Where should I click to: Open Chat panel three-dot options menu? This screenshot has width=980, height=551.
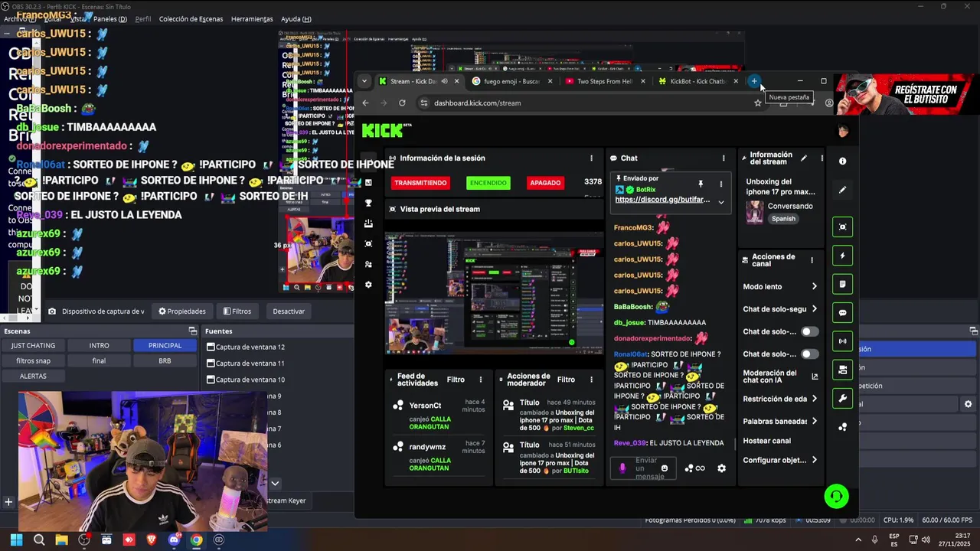pyautogui.click(x=724, y=158)
